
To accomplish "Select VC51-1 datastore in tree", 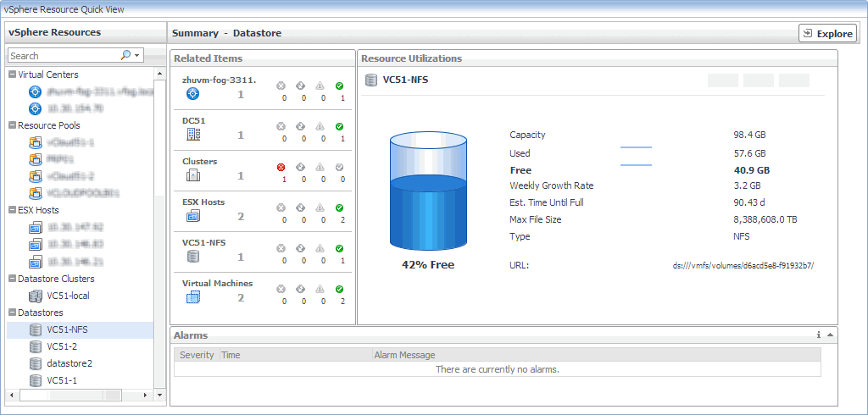I will [61, 380].
